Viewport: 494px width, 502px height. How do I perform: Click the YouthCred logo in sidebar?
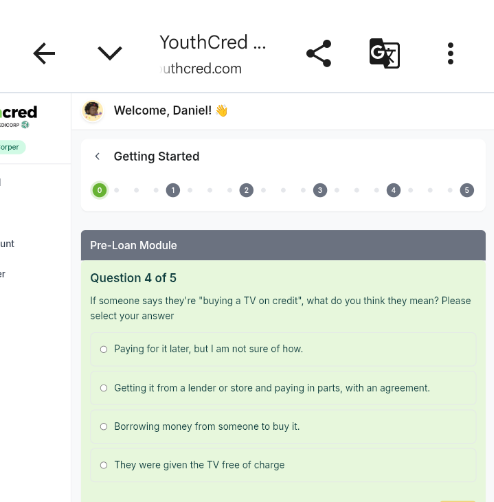(18, 116)
